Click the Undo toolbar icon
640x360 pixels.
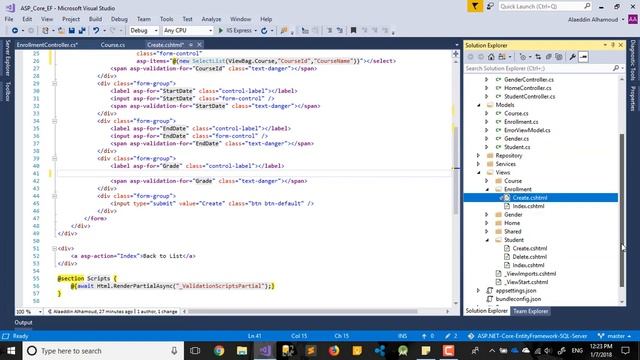pos(96,31)
